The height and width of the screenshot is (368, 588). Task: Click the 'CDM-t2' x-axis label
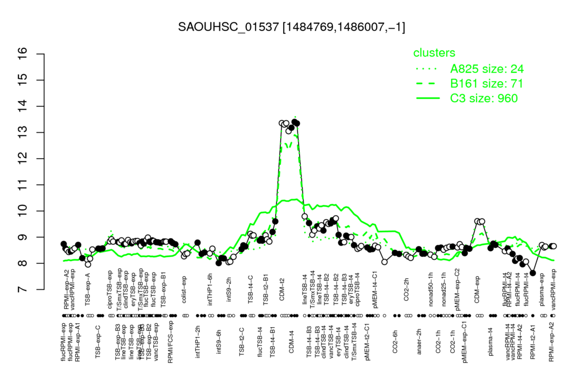283,290
